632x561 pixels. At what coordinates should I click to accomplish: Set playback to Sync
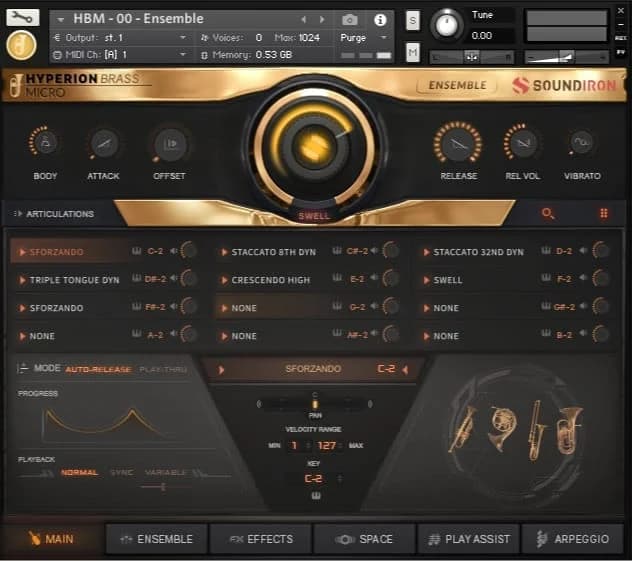[121, 472]
